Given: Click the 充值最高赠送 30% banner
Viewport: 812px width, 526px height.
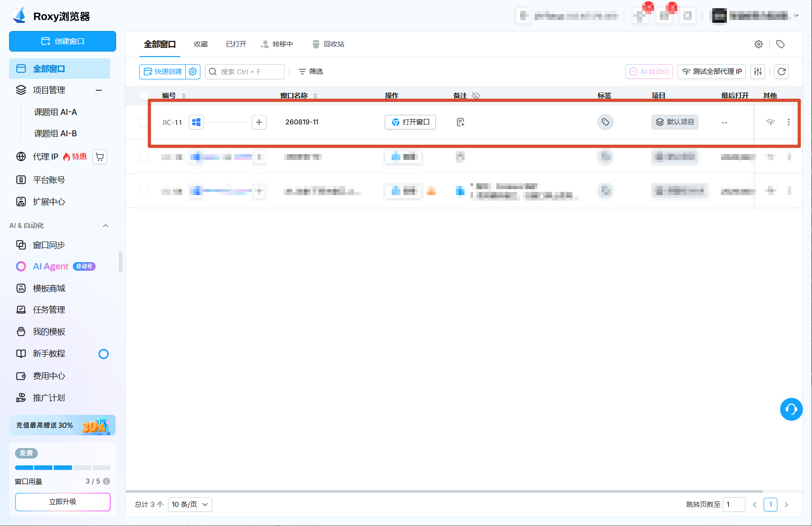Looking at the screenshot, I should (62, 425).
